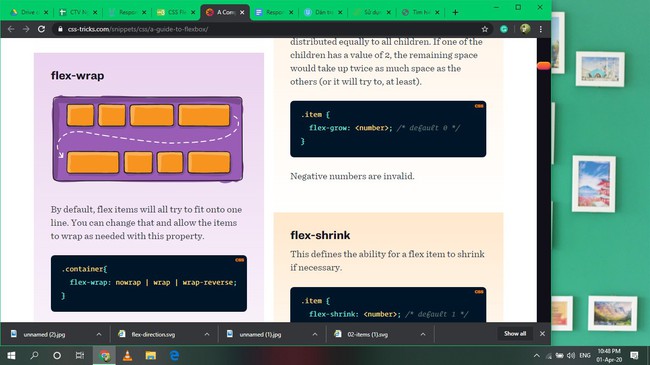
Task: Open the Chrome profile avatar
Action: [x=525, y=29]
